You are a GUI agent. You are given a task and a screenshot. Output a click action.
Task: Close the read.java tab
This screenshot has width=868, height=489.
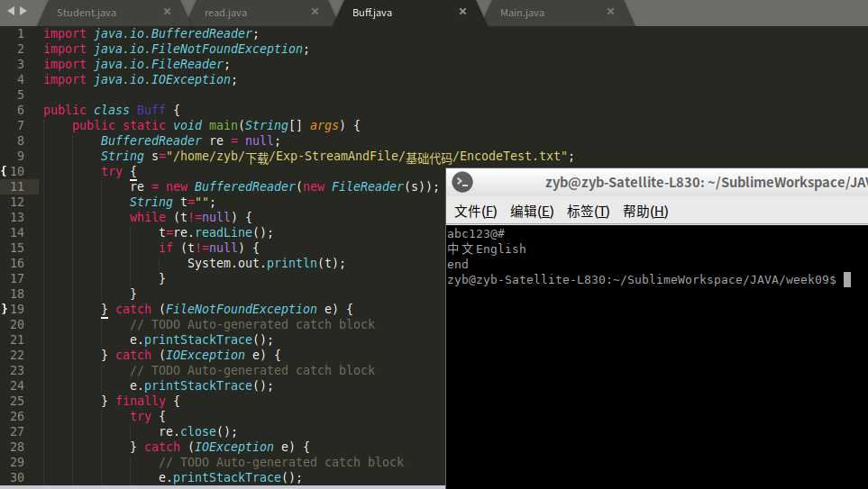(315, 12)
